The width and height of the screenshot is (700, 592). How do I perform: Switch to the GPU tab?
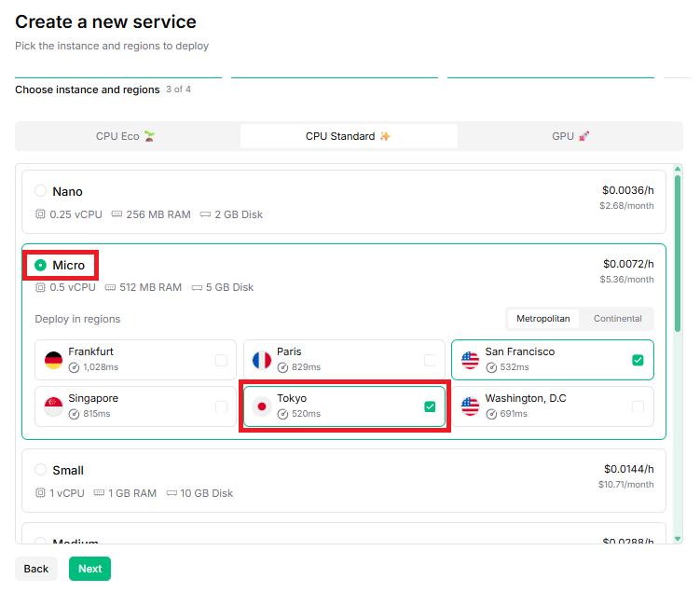click(570, 136)
